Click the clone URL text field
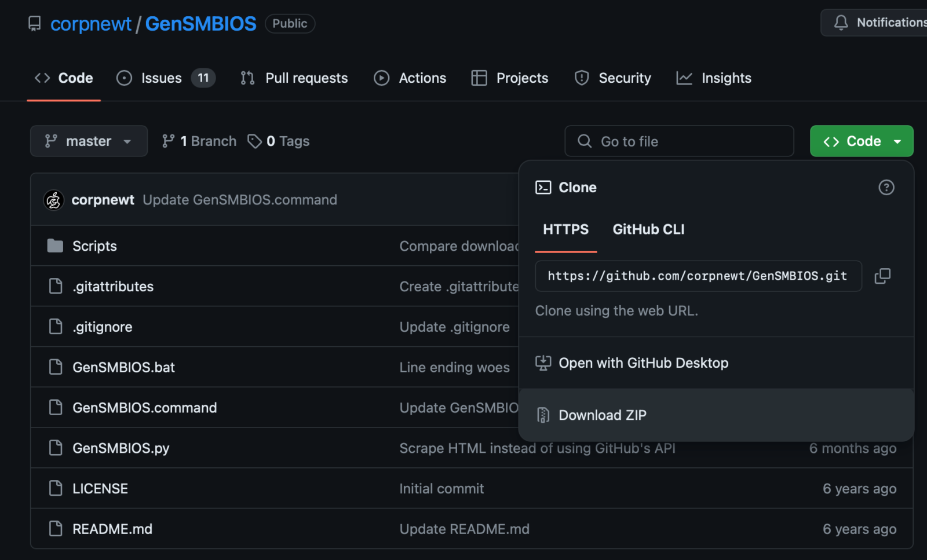927x560 pixels. coord(698,276)
